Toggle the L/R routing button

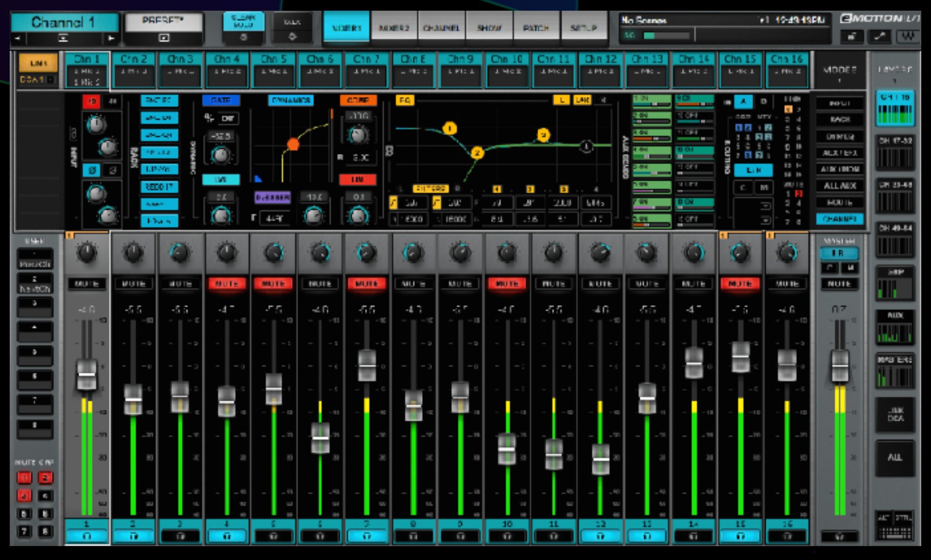[x=753, y=170]
